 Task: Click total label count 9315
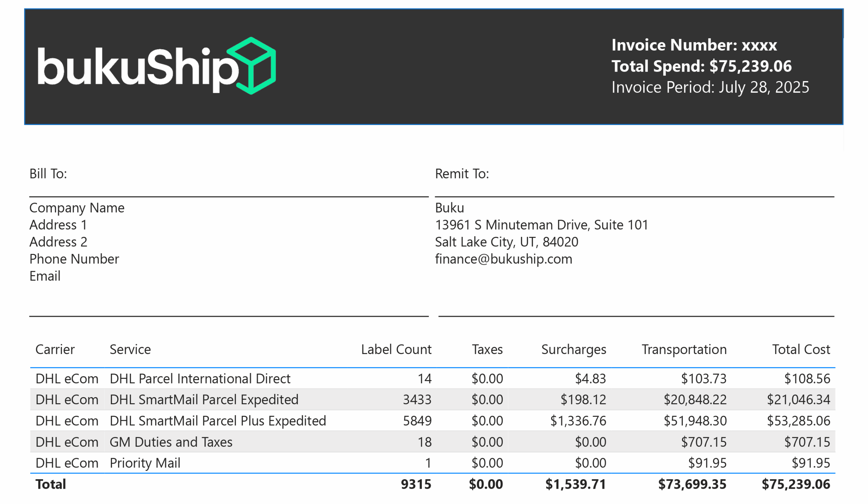point(416,484)
